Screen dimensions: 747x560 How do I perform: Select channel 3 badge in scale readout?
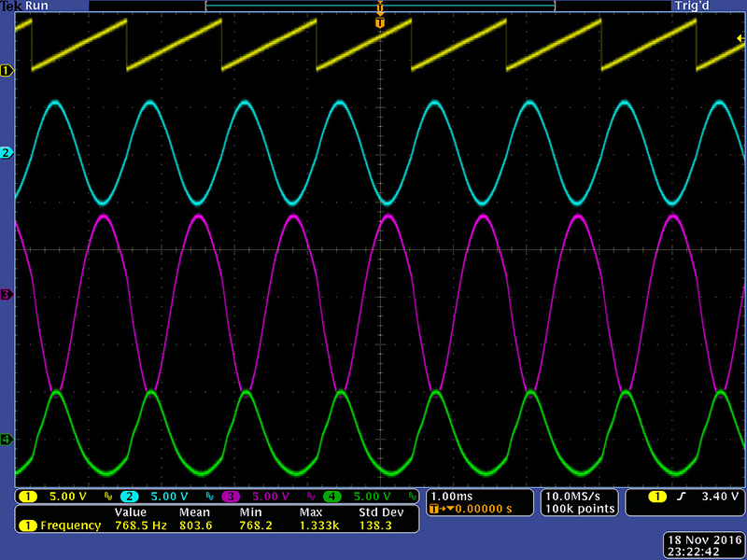[x=231, y=497]
